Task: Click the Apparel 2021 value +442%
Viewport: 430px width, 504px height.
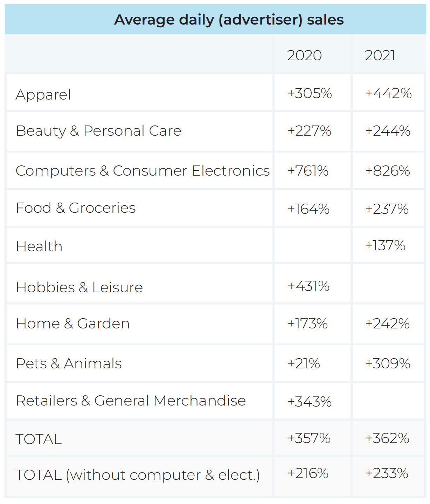Action: click(388, 93)
